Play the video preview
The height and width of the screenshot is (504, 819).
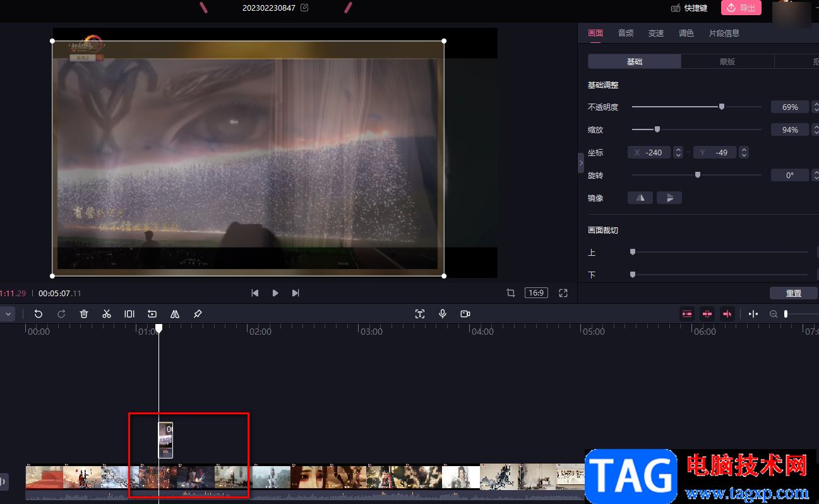click(275, 293)
